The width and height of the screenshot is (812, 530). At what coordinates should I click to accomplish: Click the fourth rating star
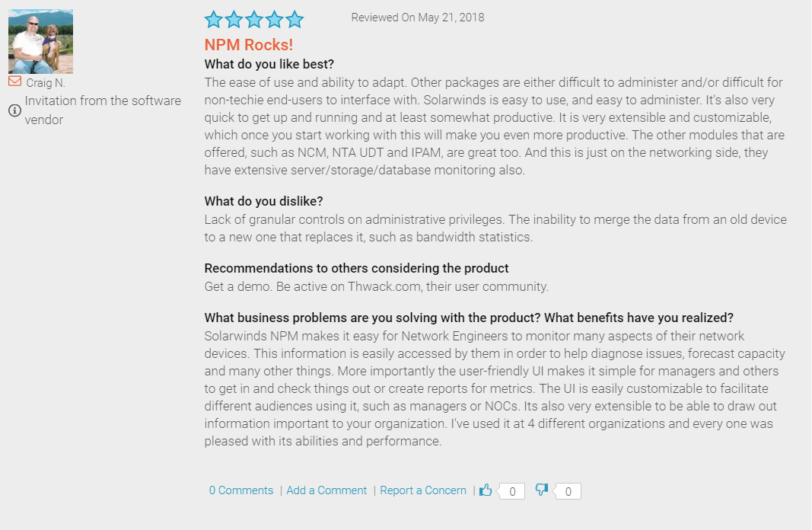pos(275,19)
